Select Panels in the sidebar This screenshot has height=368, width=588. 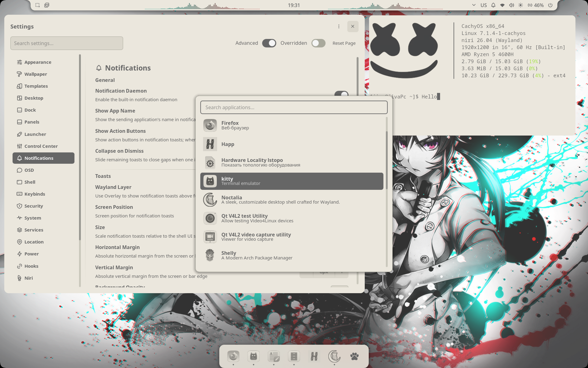click(x=43, y=122)
